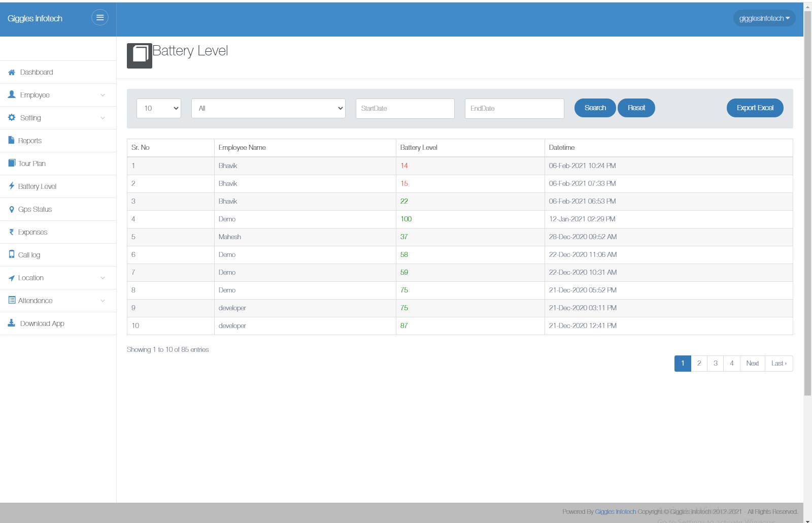Click the Reports document icon
812x523 pixels.
coord(11,140)
